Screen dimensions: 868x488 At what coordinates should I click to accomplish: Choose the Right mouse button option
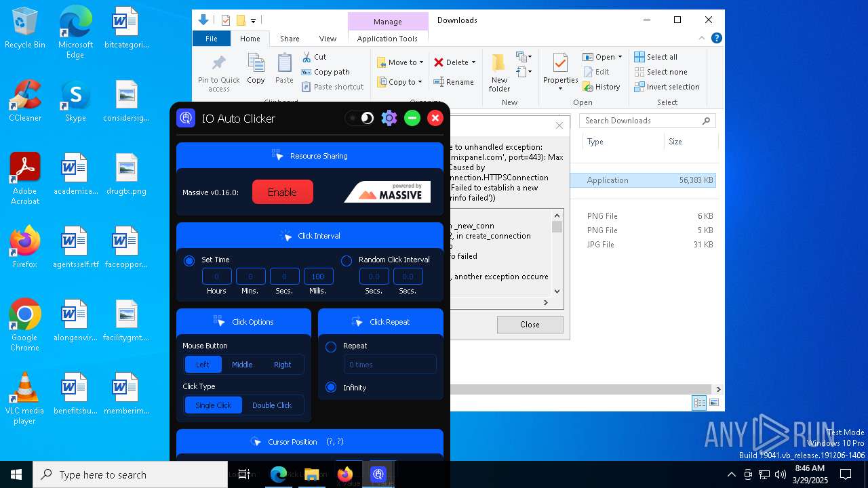tap(282, 365)
